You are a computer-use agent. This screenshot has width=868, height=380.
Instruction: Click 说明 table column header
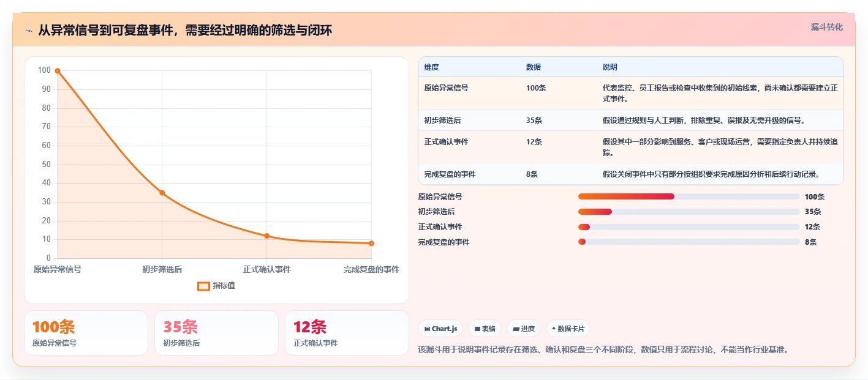pos(610,67)
